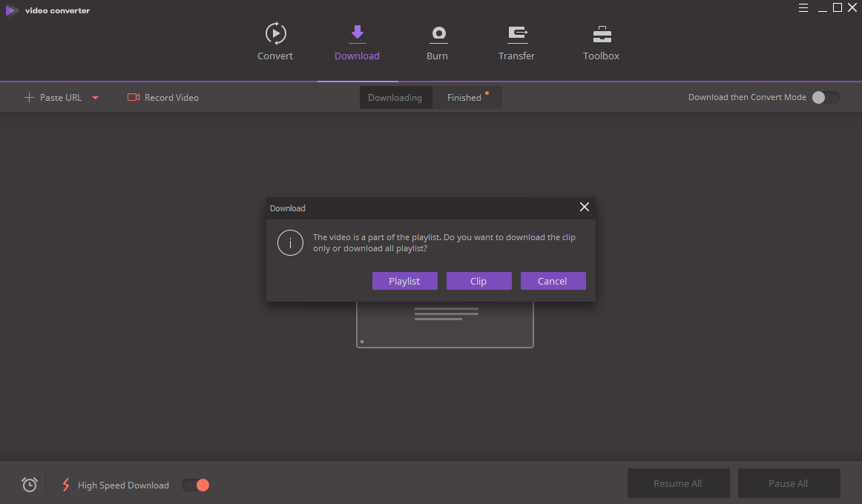
Task: Click the 'High Speed Download' label text
Action: coord(123,485)
